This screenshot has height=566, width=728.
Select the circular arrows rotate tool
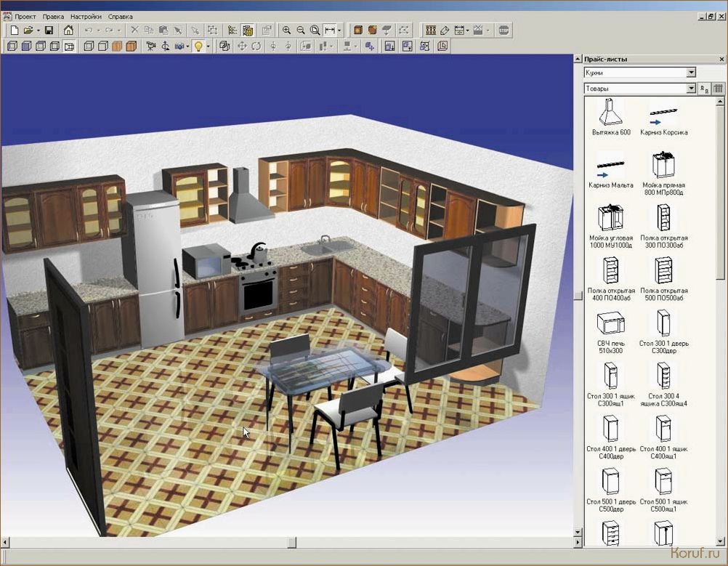coord(256,47)
